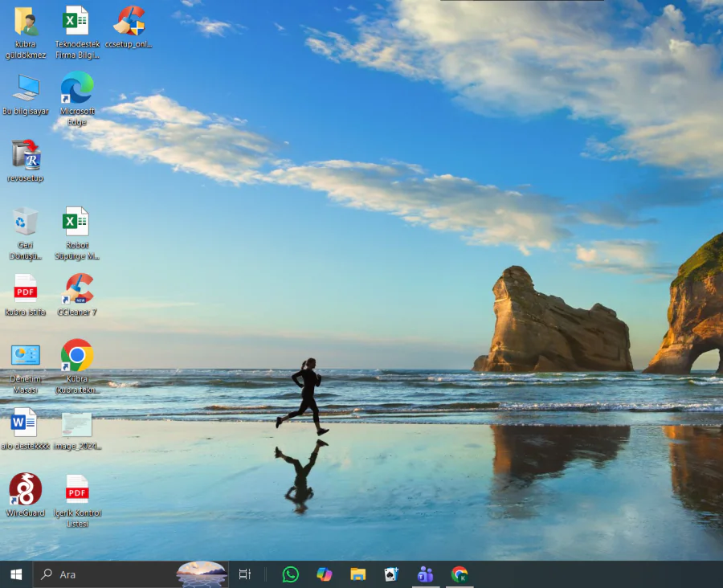Launch revosetup from the desktop
The width and height of the screenshot is (723, 588).
(24, 155)
